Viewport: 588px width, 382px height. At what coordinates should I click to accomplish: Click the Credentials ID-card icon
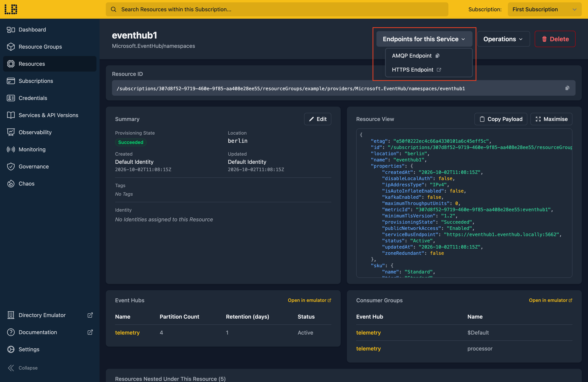[11, 98]
